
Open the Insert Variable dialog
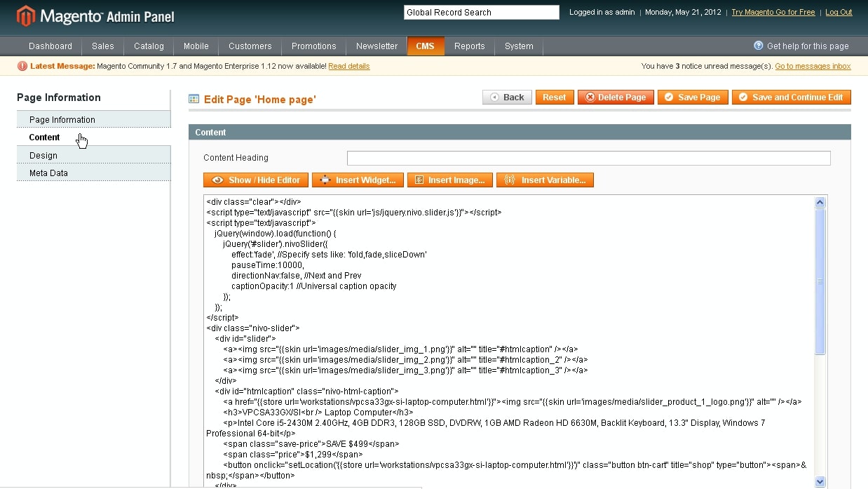pyautogui.click(x=545, y=180)
